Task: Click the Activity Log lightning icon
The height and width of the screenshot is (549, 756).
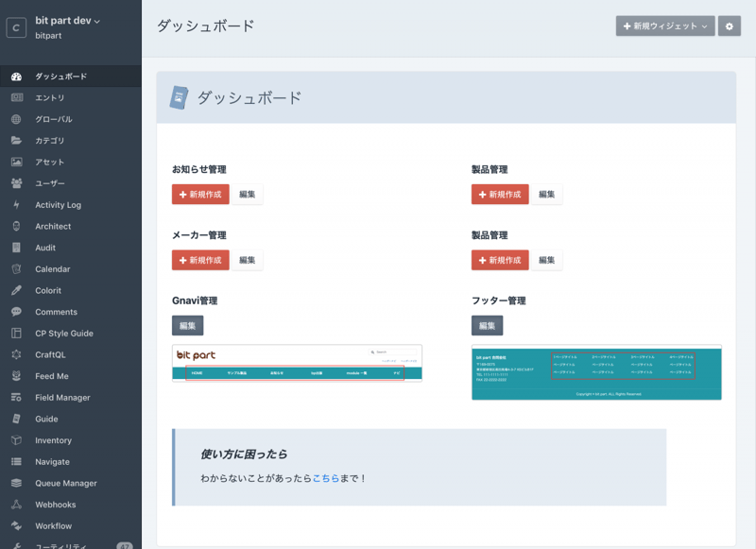Action: click(16, 205)
